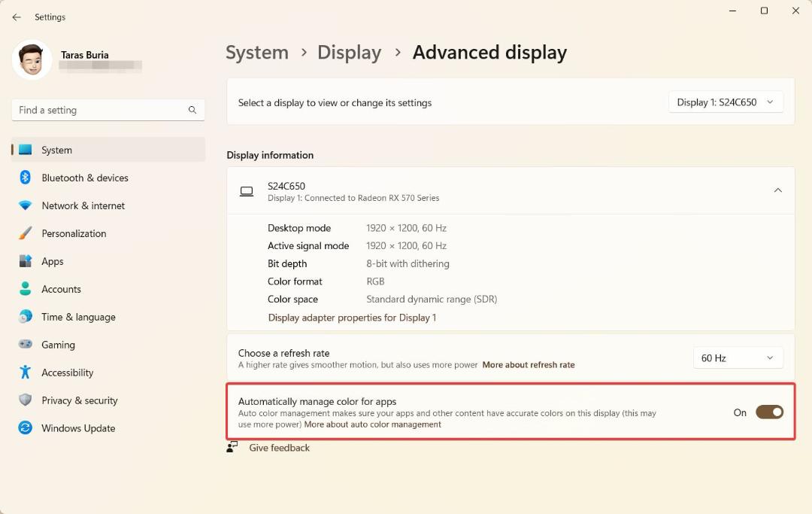The image size is (812, 514).
Task: Go to System in the breadcrumb
Action: click(x=257, y=53)
